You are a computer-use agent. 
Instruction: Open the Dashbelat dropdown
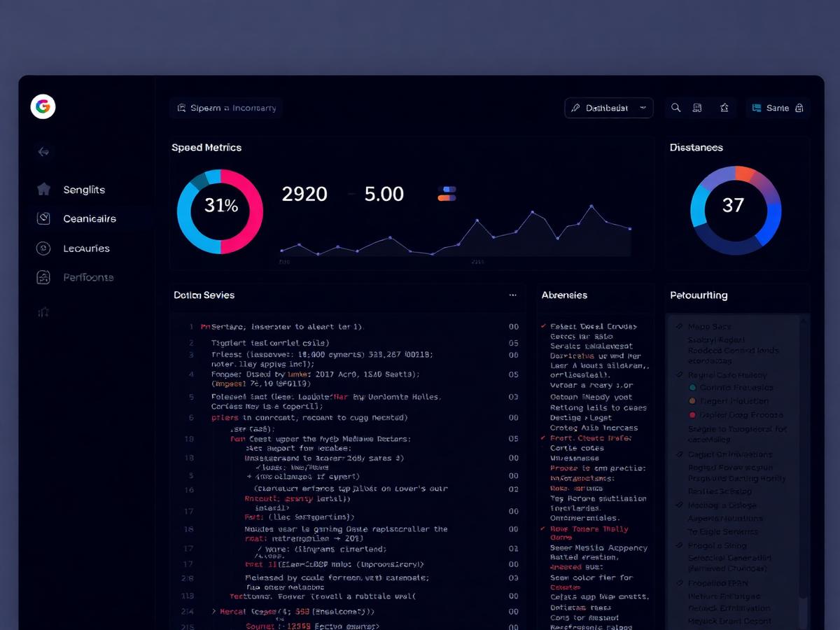coord(608,108)
